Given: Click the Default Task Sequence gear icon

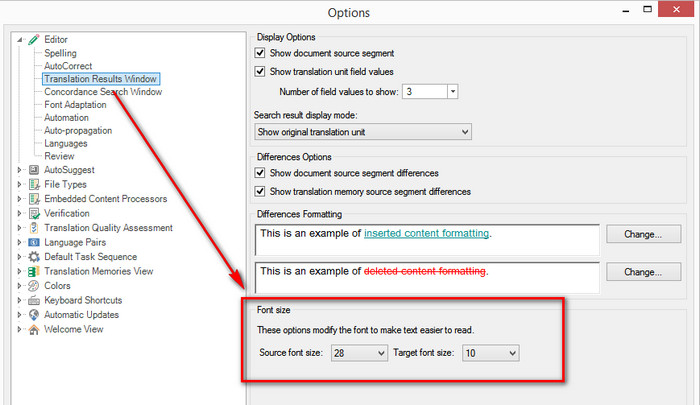Looking at the screenshot, I should pyautogui.click(x=34, y=257).
